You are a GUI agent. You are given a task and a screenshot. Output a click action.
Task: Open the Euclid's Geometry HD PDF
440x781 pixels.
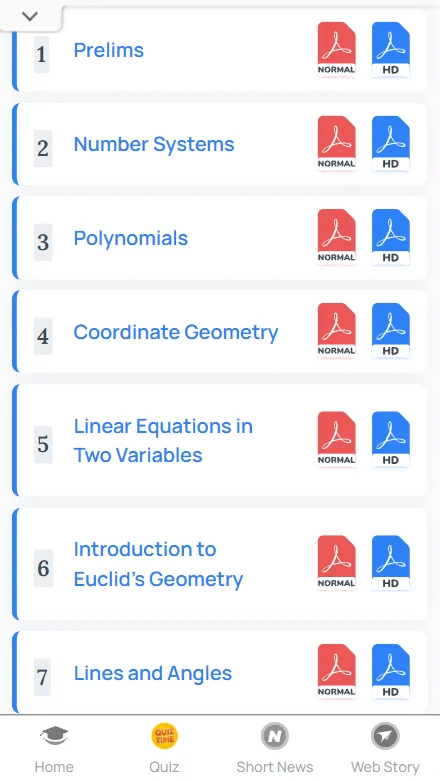coord(391,563)
